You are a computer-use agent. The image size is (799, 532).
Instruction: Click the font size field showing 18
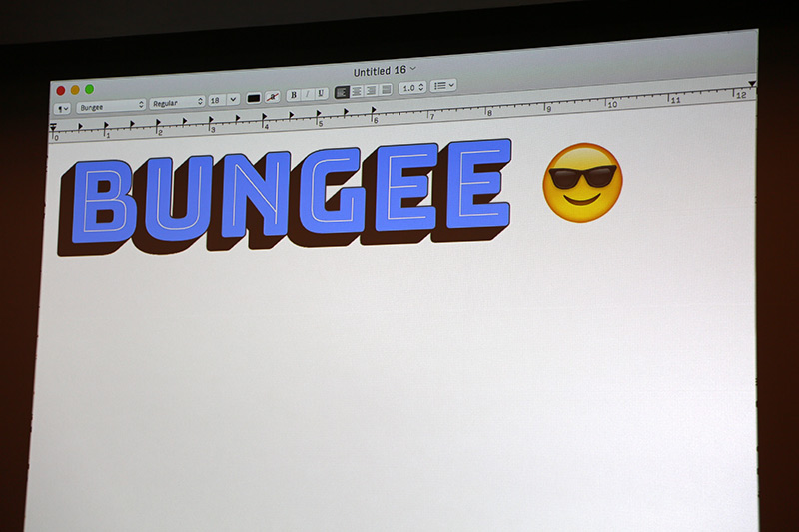[217, 100]
